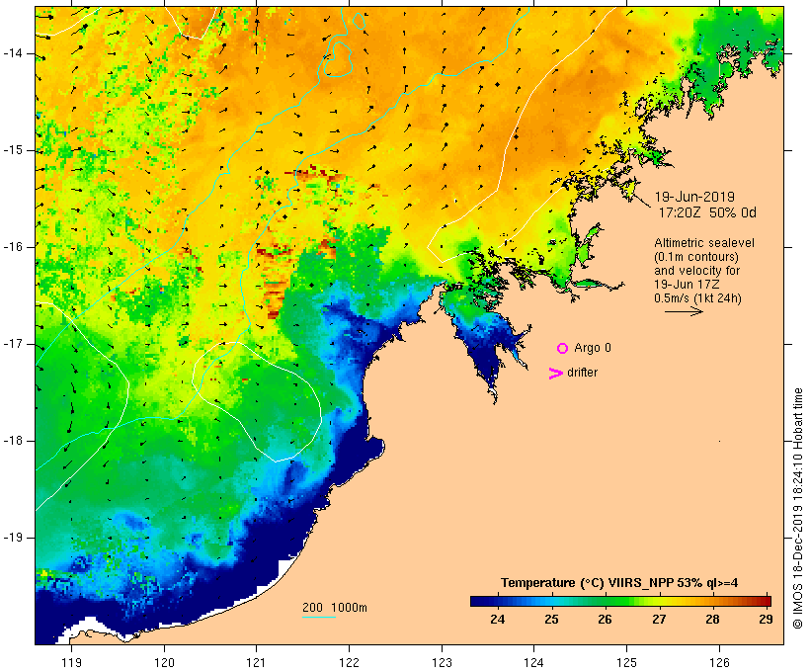Click latitude axis label -16
Image resolution: width=810 pixels, height=672 pixels.
point(13,247)
